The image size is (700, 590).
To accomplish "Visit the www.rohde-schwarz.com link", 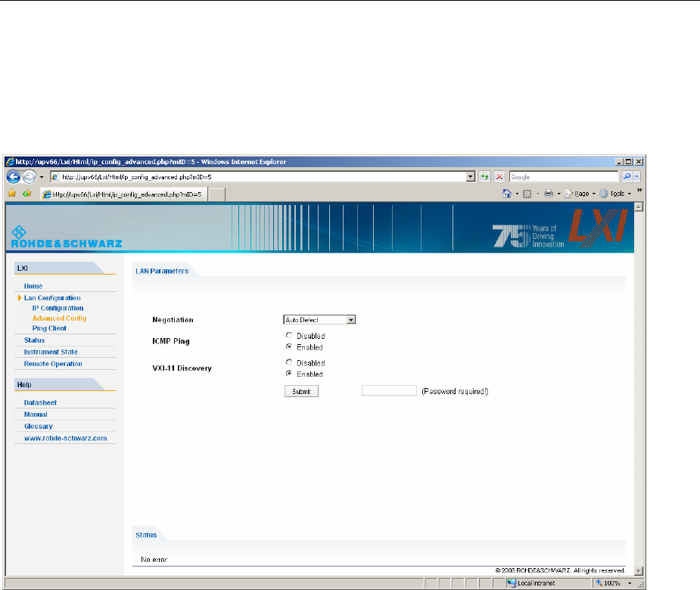I will click(65, 438).
